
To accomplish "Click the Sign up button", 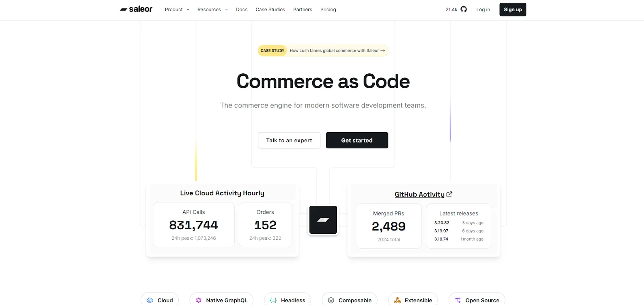I will (513, 10).
